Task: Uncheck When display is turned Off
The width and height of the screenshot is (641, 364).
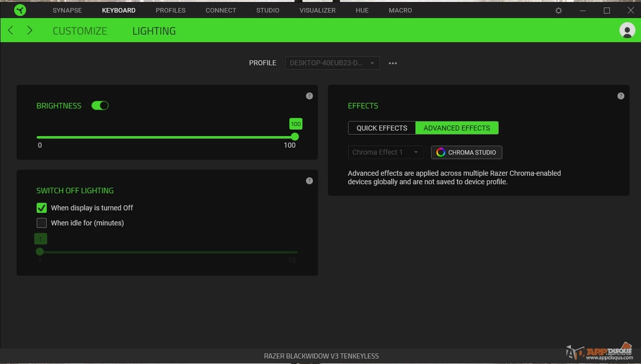Action: [x=42, y=208]
